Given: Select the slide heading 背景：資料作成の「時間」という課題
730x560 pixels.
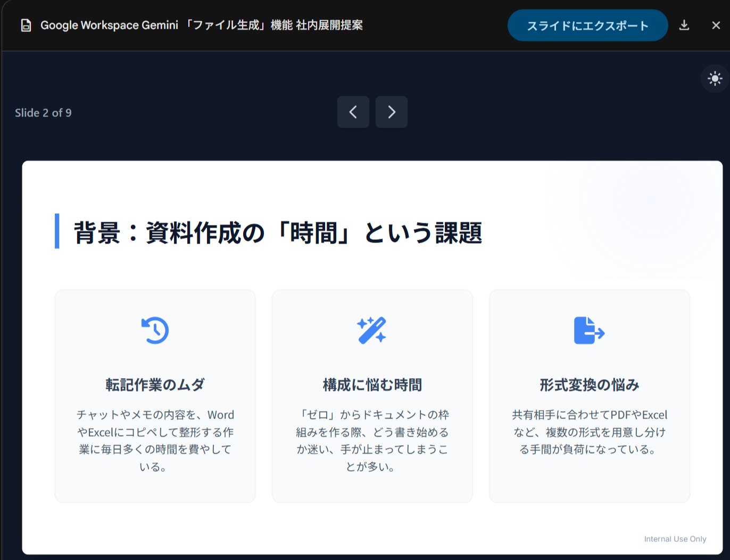Looking at the screenshot, I should (278, 232).
